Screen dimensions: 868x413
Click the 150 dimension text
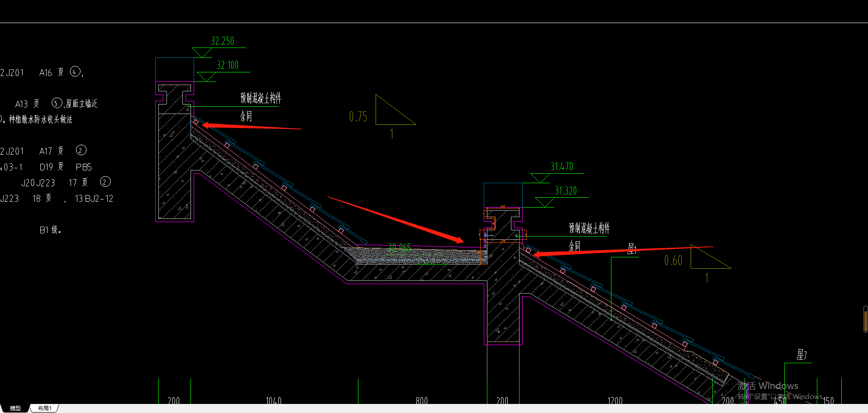[828, 400]
